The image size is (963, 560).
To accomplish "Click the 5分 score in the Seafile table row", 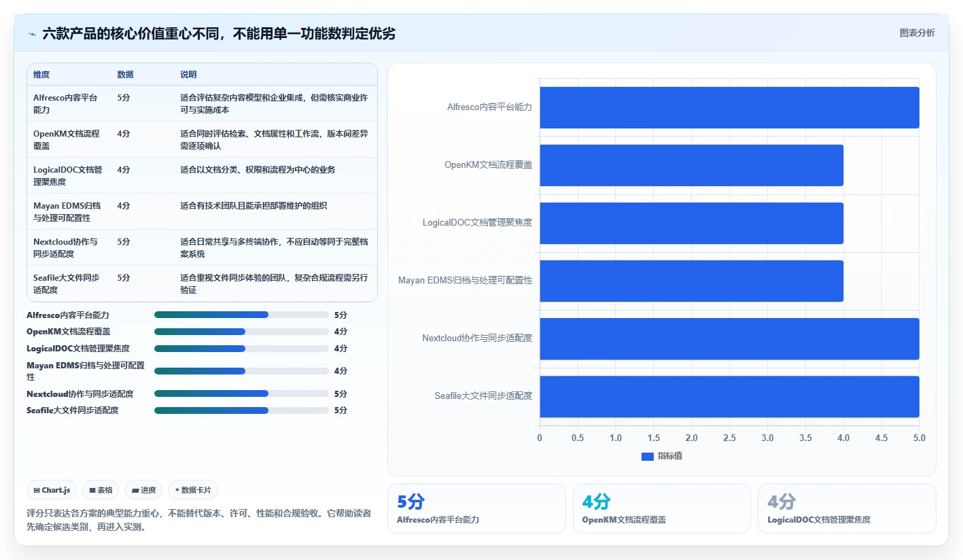I will 123,277.
